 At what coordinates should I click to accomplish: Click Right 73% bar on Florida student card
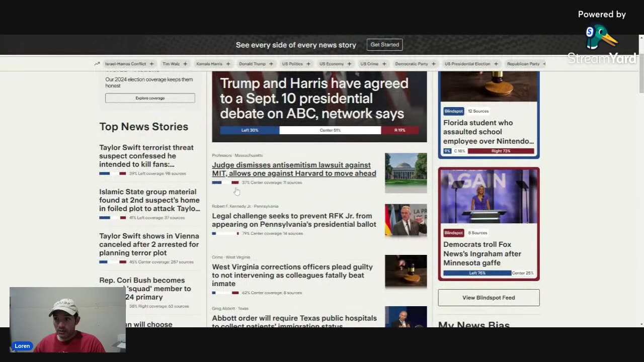click(501, 151)
